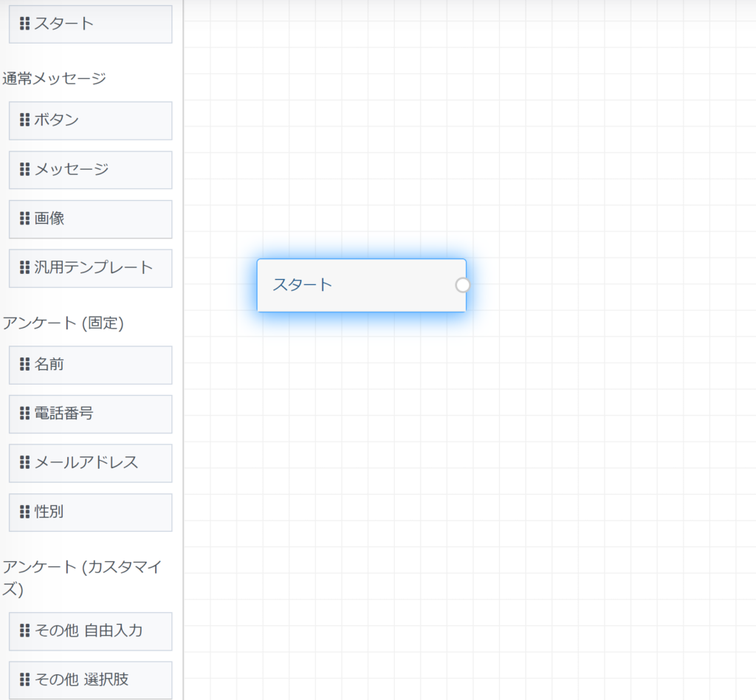Select the grip icon on 電話番号 block

tap(24, 414)
